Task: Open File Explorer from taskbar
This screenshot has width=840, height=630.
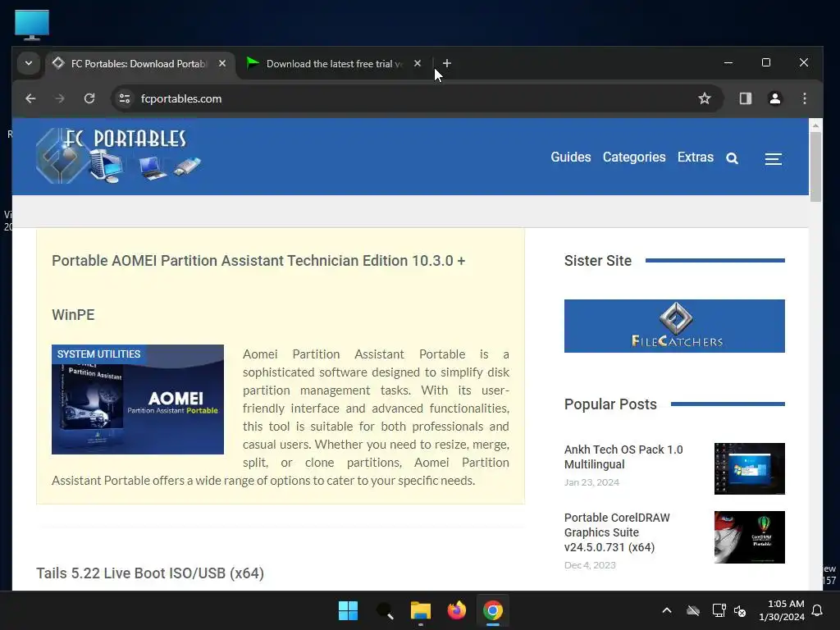Action: (421, 610)
